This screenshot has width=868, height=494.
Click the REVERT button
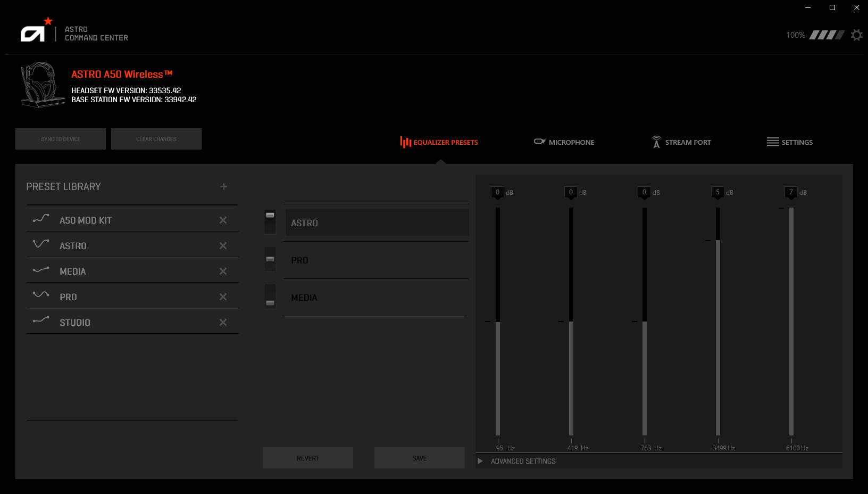coord(308,457)
